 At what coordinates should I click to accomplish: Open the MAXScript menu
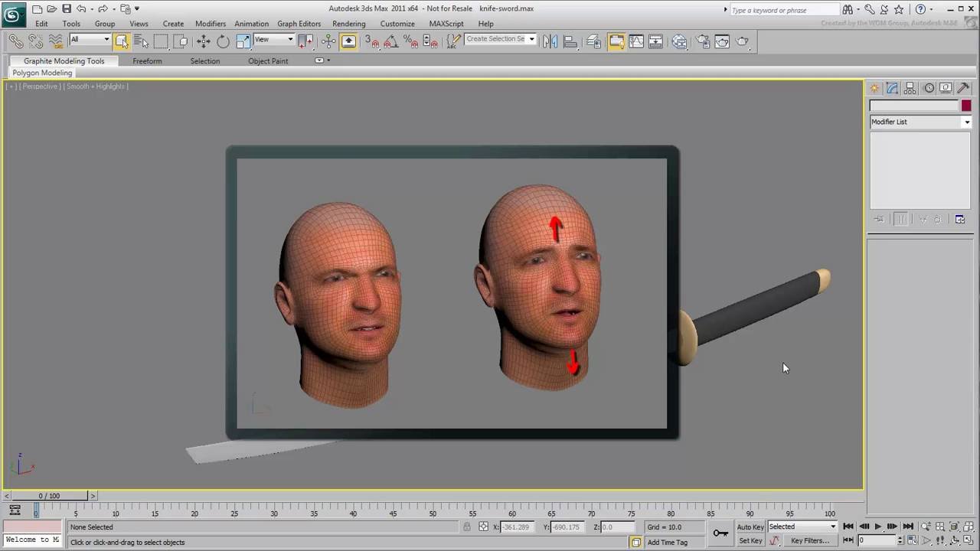tap(446, 24)
